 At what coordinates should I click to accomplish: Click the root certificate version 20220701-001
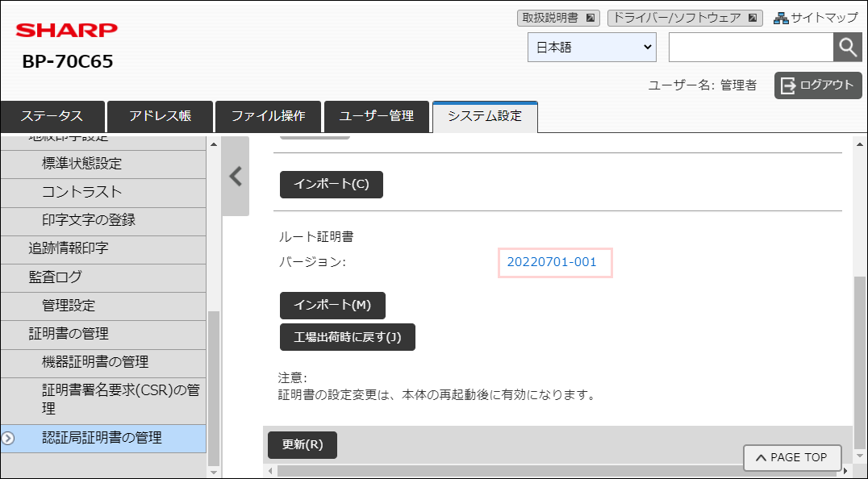(552, 262)
